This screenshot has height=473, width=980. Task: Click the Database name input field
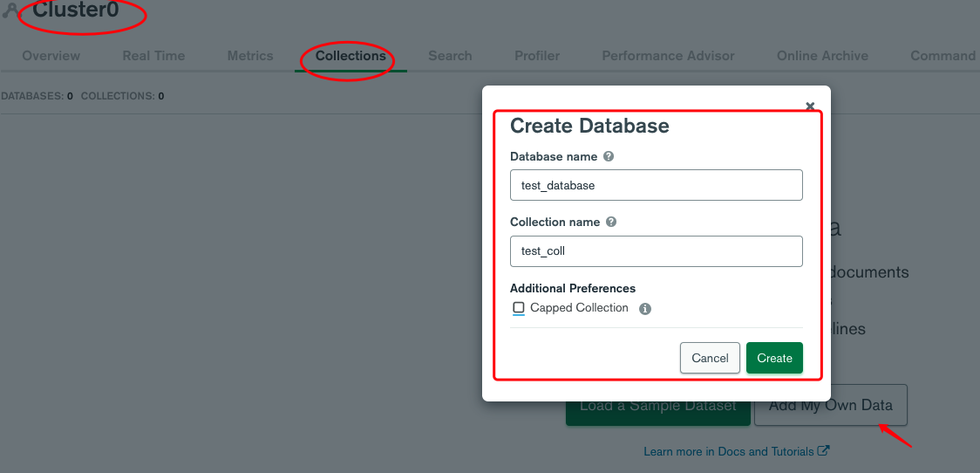point(656,185)
